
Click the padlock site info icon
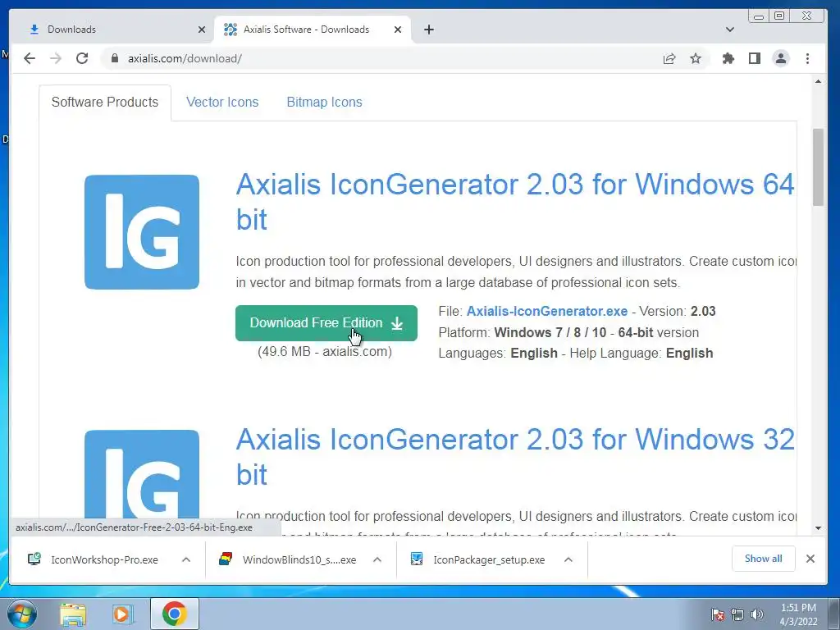coord(114,58)
